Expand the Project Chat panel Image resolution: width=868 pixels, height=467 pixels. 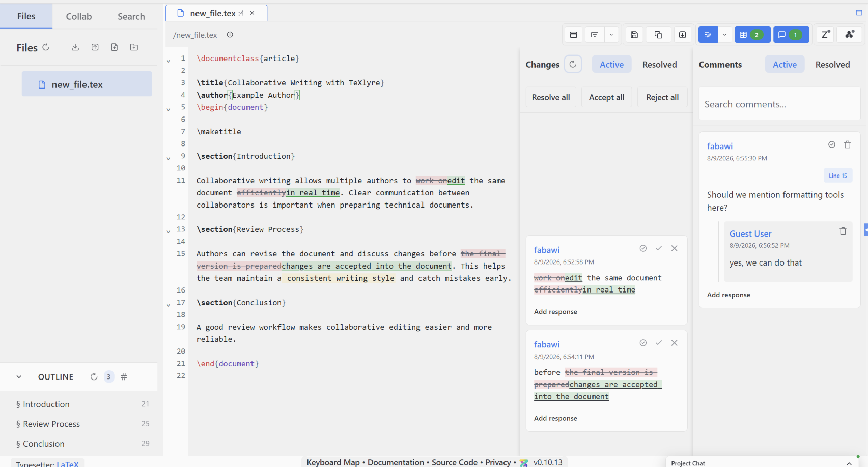(849, 463)
